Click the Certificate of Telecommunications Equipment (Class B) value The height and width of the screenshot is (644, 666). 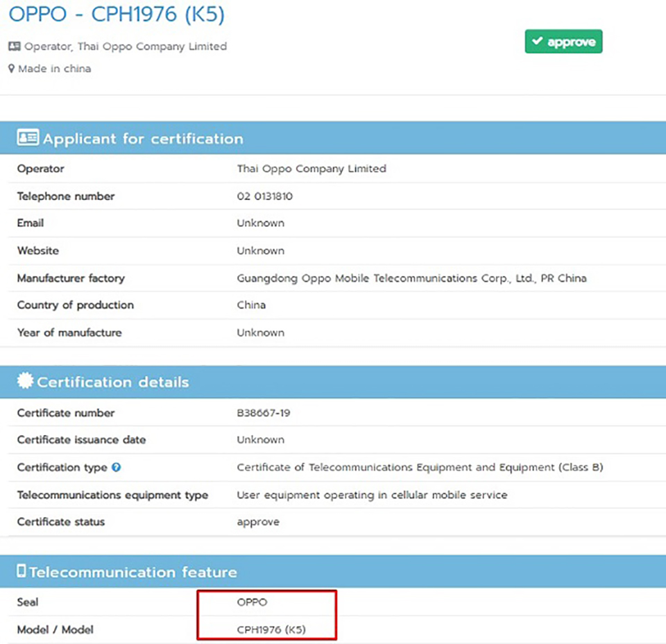(x=420, y=467)
